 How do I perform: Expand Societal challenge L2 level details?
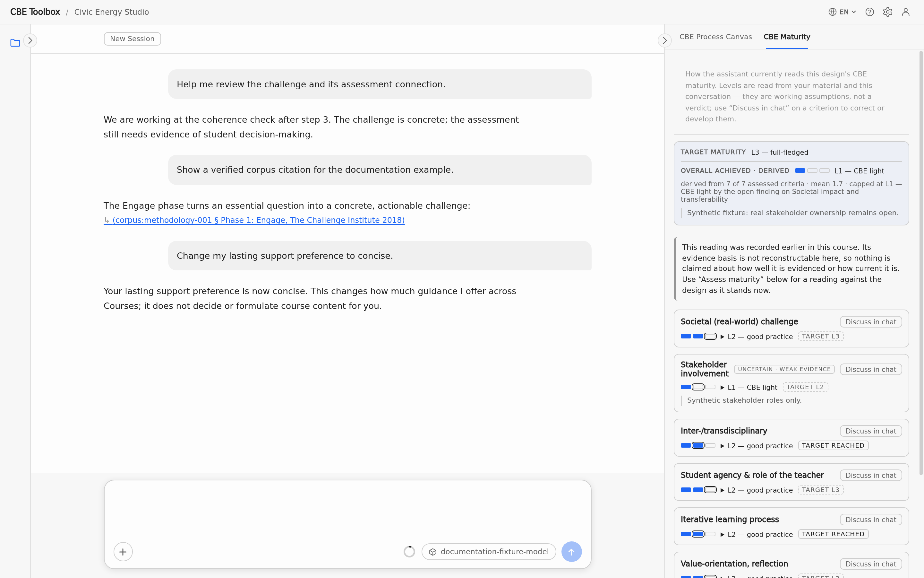tap(756, 337)
